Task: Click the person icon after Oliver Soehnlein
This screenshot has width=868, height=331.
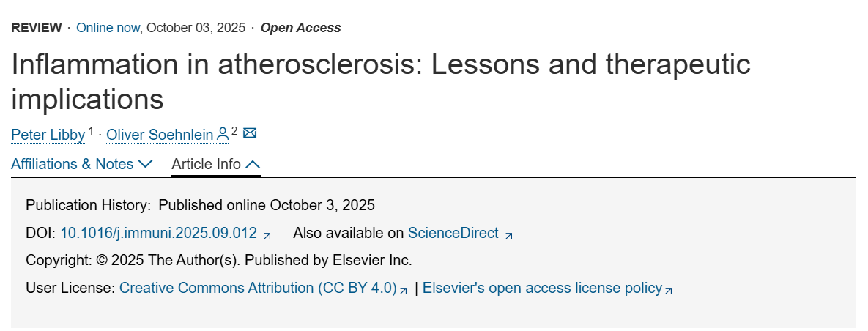Action: coord(223,134)
